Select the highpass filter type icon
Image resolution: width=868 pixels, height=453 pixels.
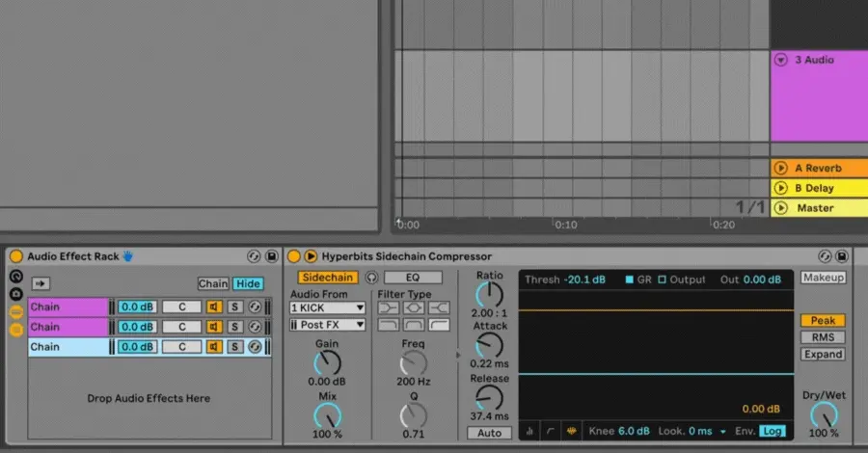439,325
